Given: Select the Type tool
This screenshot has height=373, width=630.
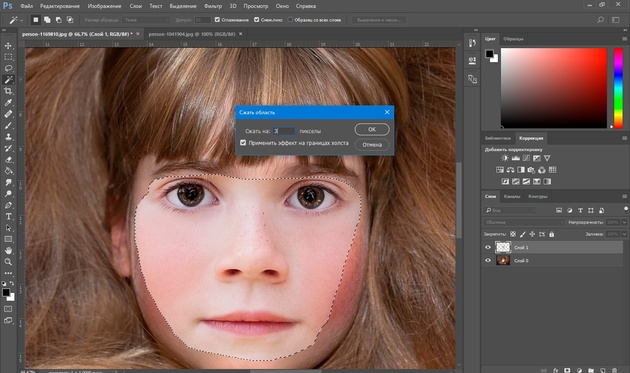Looking at the screenshot, I should click(8, 216).
